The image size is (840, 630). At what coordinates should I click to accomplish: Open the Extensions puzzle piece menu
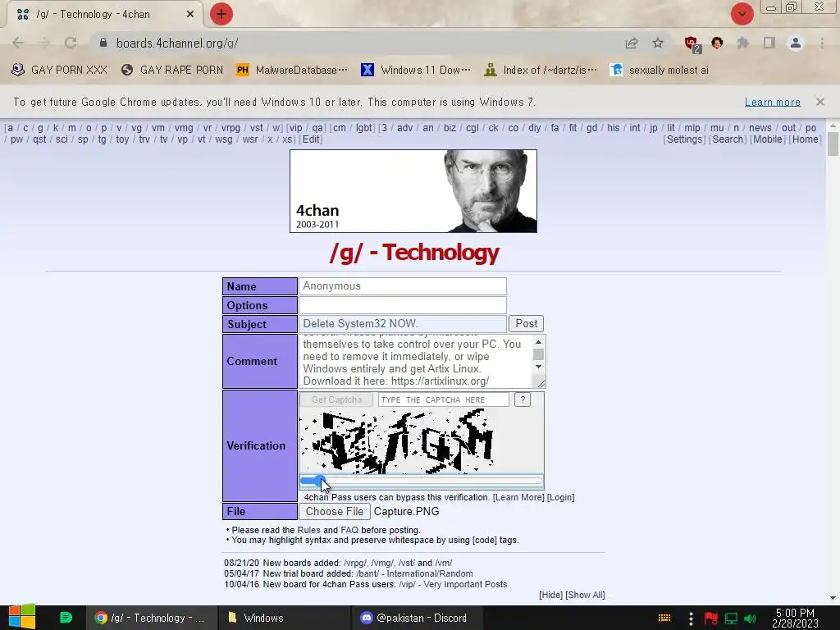click(743, 43)
